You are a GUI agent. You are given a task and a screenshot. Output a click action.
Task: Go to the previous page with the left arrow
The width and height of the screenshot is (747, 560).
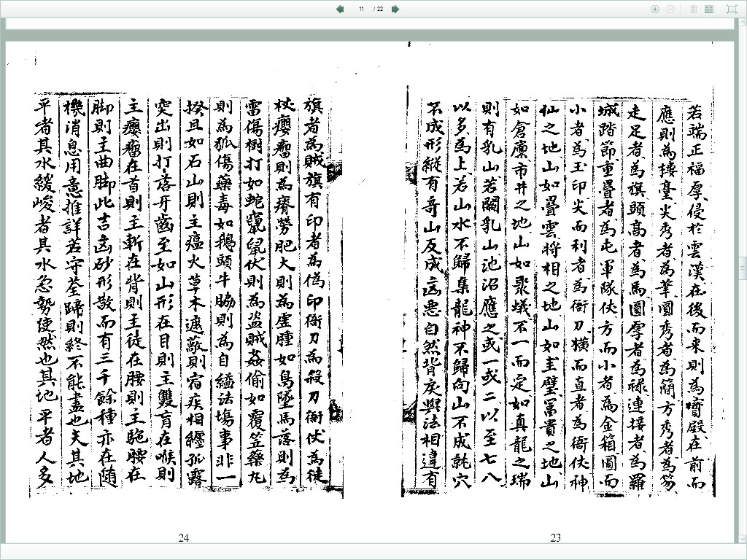(340, 9)
